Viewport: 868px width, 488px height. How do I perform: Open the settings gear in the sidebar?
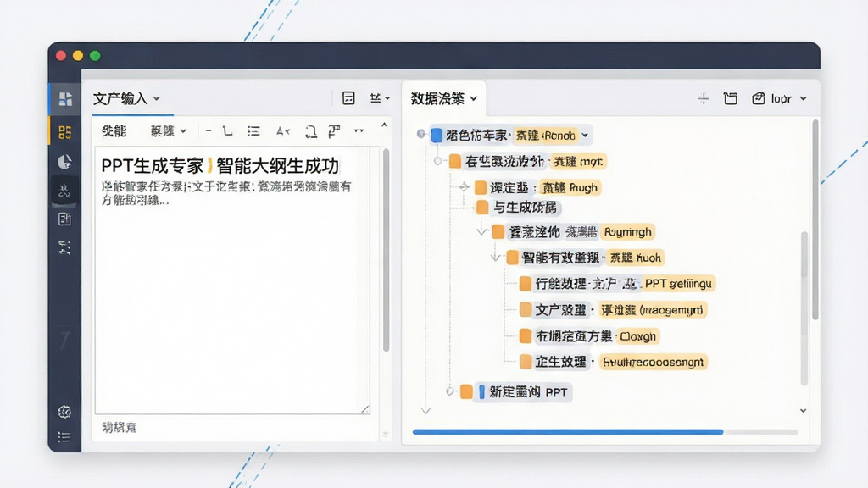pyautogui.click(x=64, y=412)
